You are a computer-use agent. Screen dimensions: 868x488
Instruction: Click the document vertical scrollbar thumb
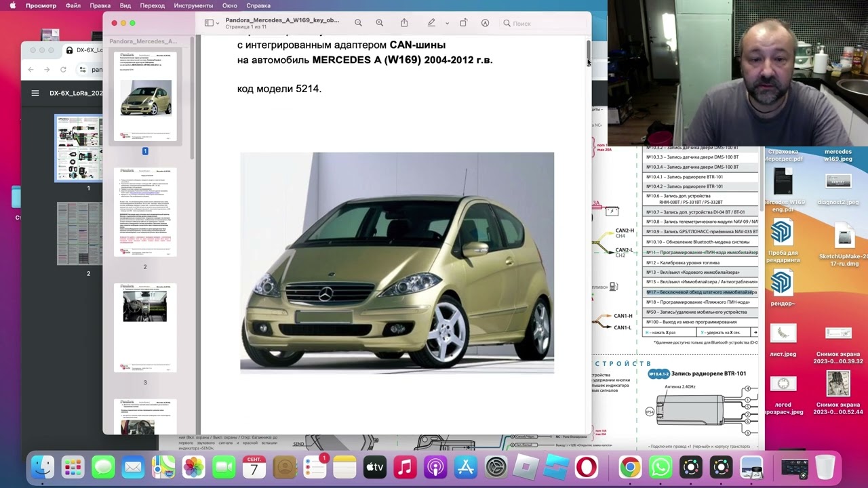pyautogui.click(x=588, y=52)
